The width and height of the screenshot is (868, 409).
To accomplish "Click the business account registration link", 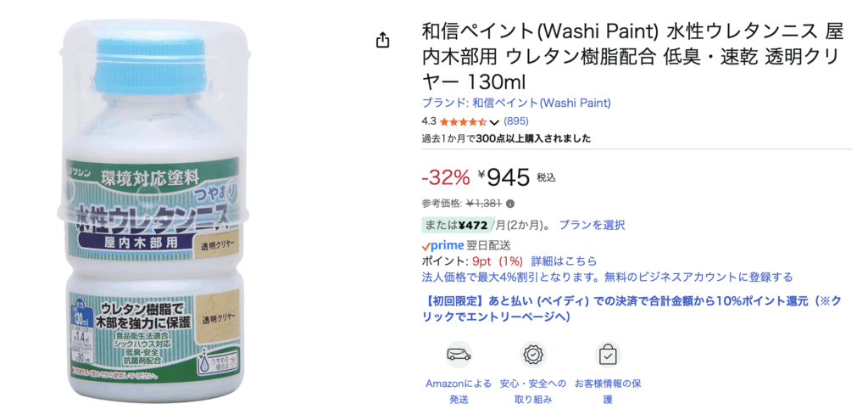I will [x=607, y=277].
